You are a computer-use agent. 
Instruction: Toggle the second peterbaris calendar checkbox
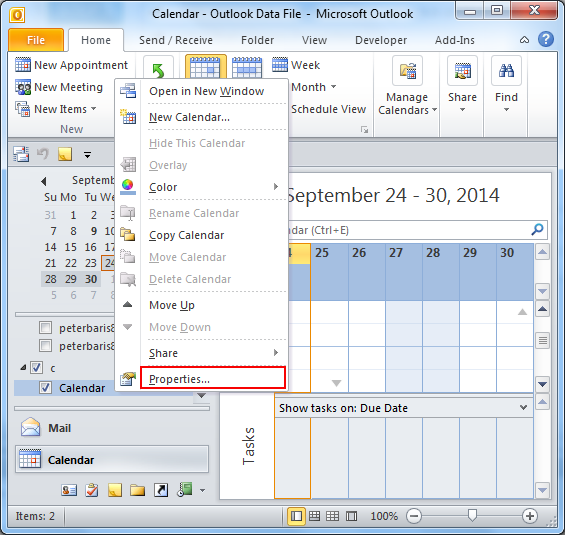[x=45, y=345]
